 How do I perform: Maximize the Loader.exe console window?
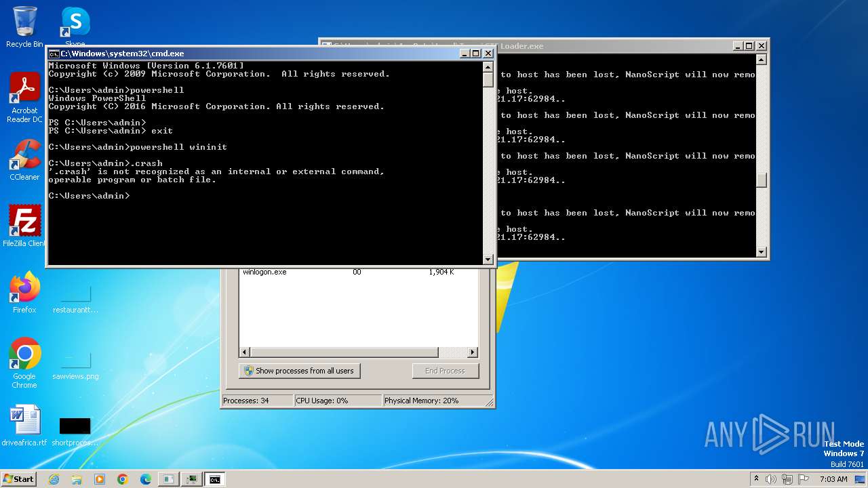pos(749,46)
